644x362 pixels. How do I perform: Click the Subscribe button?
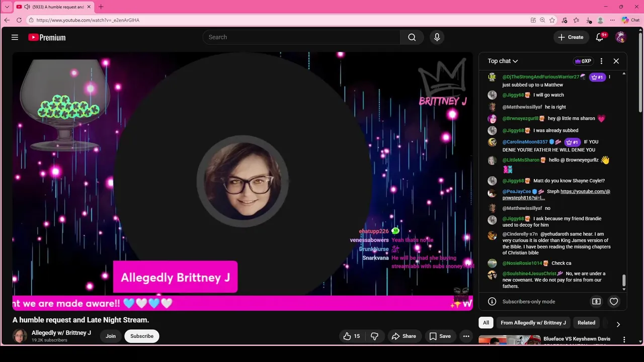coord(142,336)
